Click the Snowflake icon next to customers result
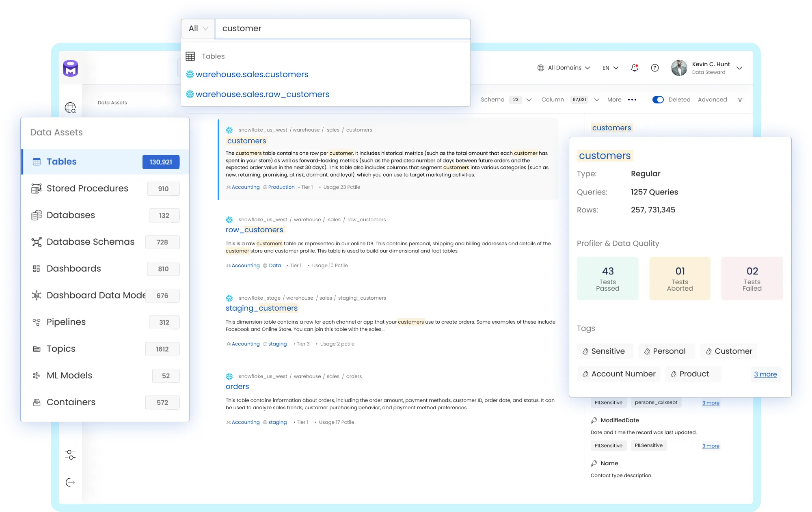This screenshot has width=812, height=512. point(229,130)
